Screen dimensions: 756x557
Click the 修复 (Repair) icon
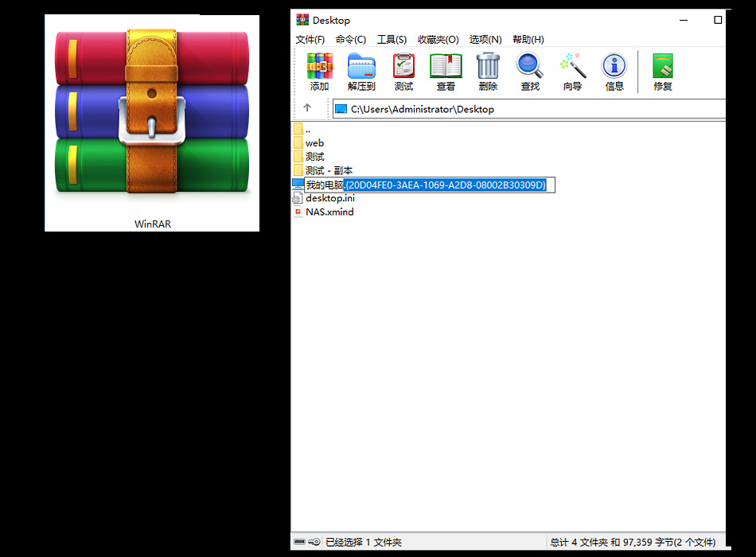(x=662, y=72)
